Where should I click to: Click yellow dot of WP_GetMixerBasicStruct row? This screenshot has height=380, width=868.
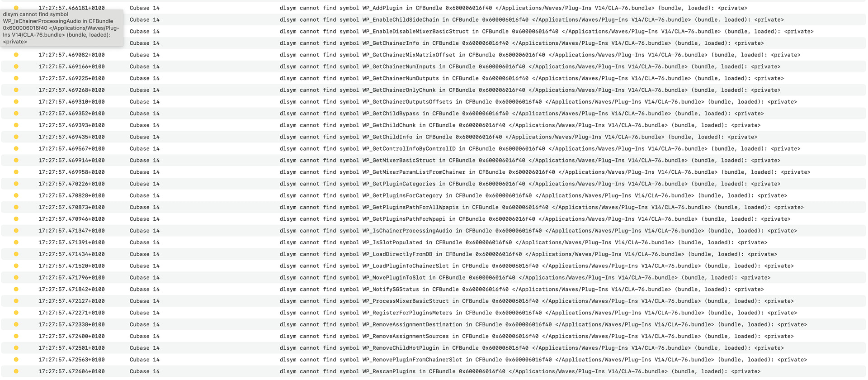[16, 160]
